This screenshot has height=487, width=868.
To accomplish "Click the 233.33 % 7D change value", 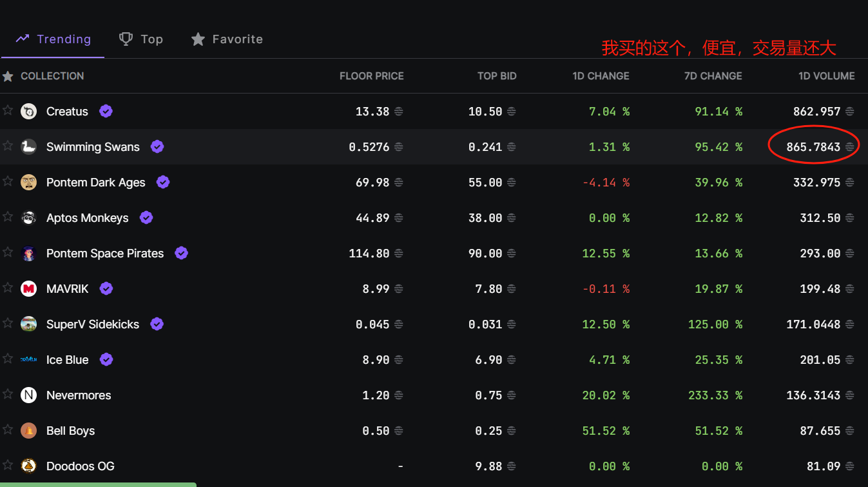I will pyautogui.click(x=715, y=395).
